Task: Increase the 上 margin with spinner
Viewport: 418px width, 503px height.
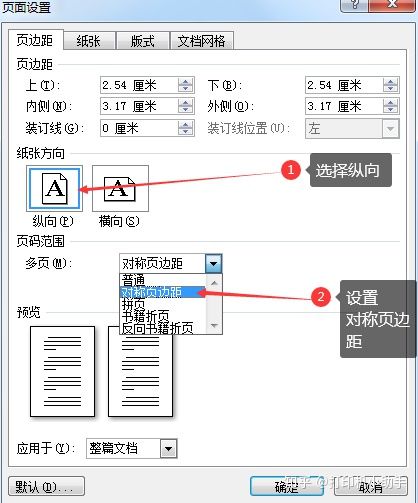Action: tap(185, 82)
